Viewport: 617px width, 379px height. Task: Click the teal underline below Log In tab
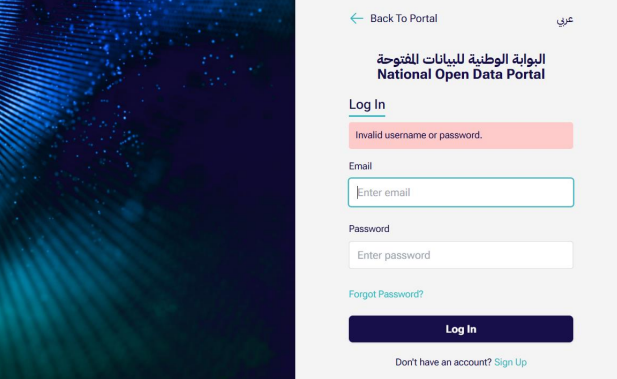(367, 116)
